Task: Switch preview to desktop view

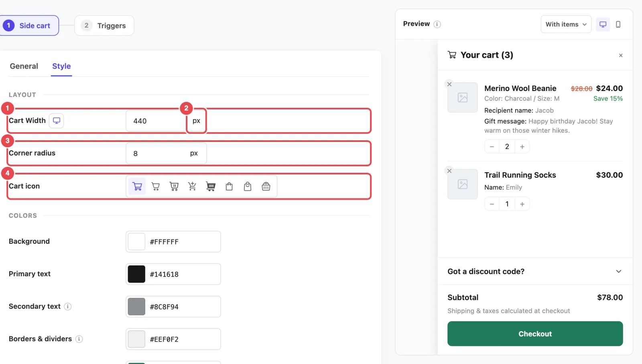Action: (x=603, y=24)
